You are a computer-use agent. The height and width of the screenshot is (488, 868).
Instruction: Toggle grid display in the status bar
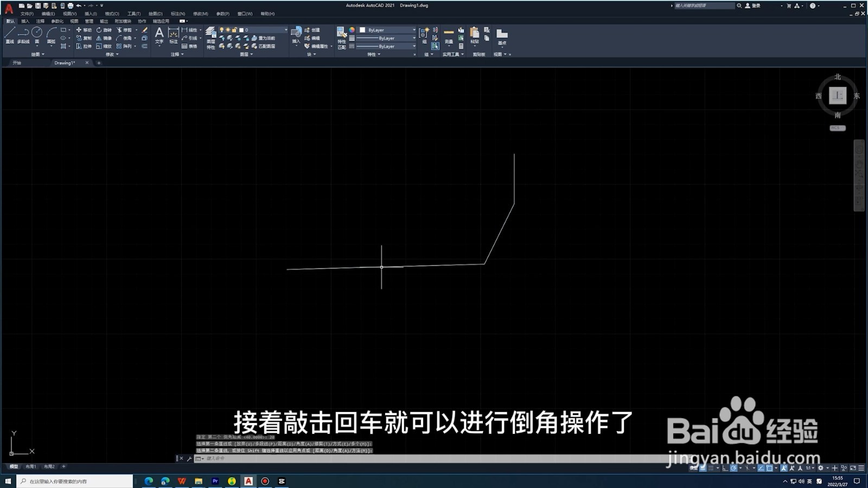click(x=703, y=468)
